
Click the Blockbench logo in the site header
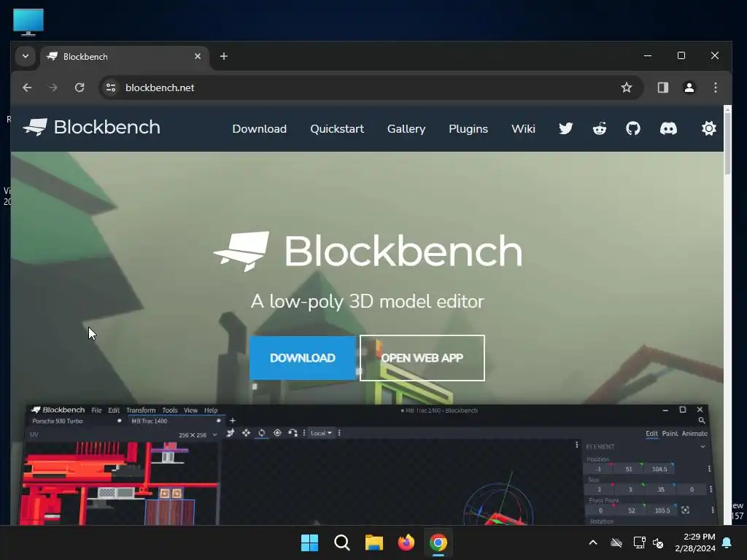pos(92,127)
